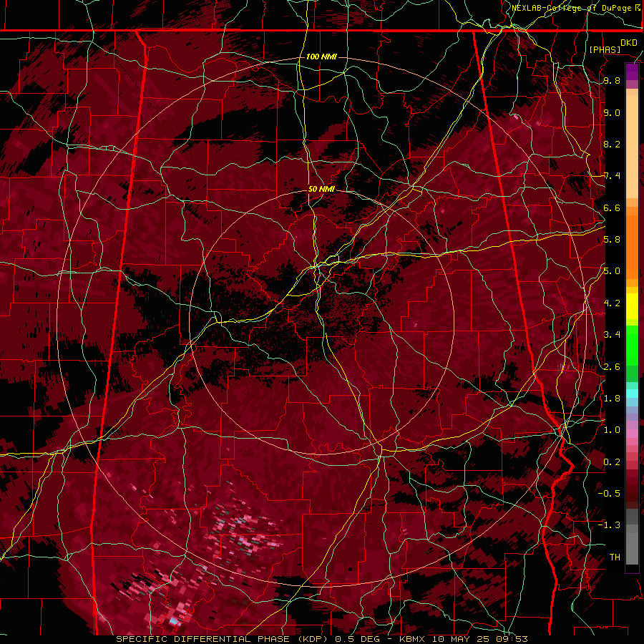Click the SPECIFIC DIFFERENTIAL PHASE (KDP) caption
The width and height of the screenshot is (644, 644).
pyautogui.click(x=223, y=639)
